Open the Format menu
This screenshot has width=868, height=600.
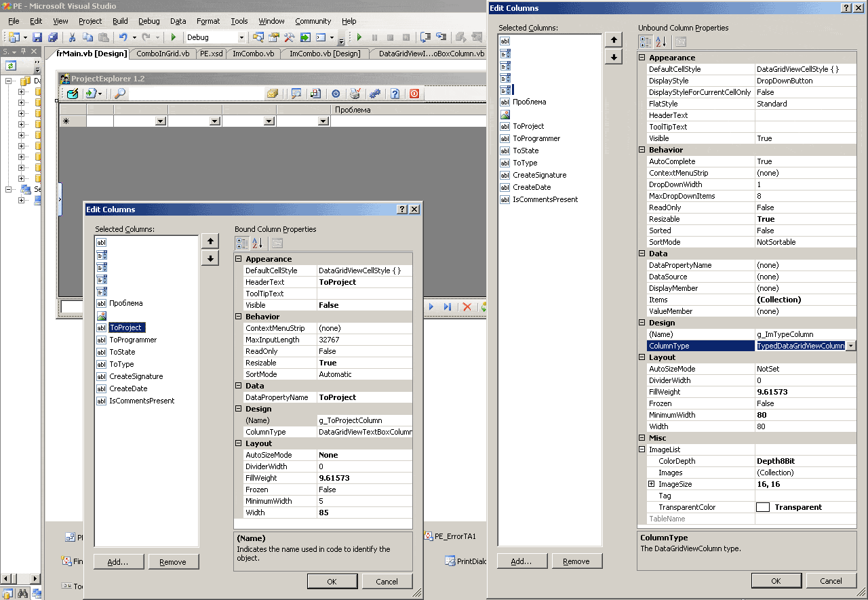[208, 21]
